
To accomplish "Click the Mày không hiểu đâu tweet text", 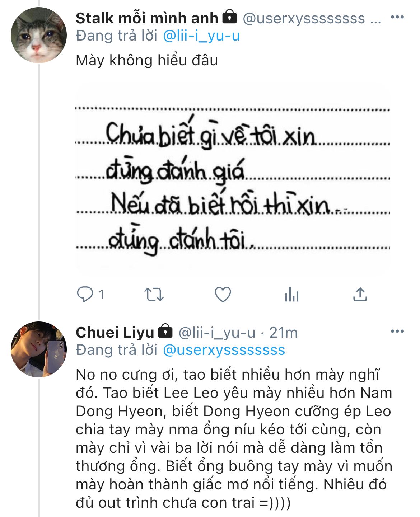I will click(x=147, y=60).
